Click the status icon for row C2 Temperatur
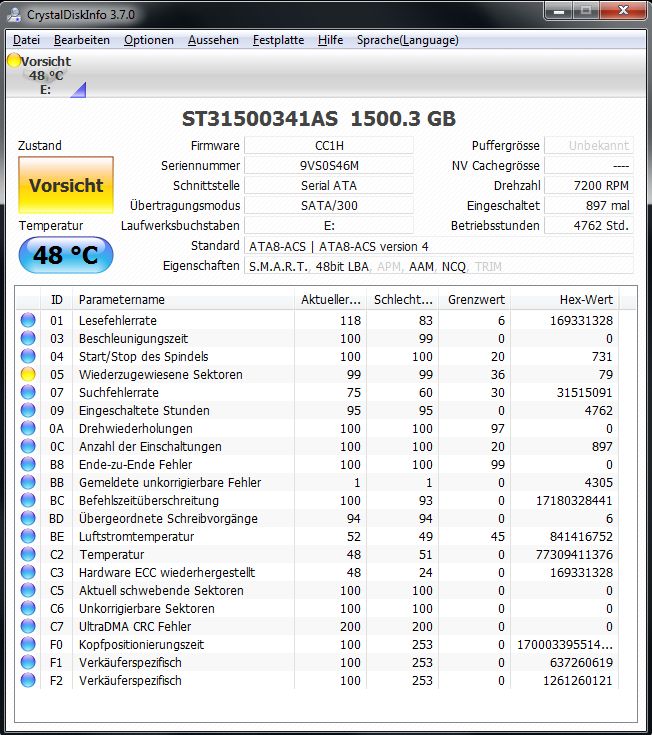 pos(28,554)
